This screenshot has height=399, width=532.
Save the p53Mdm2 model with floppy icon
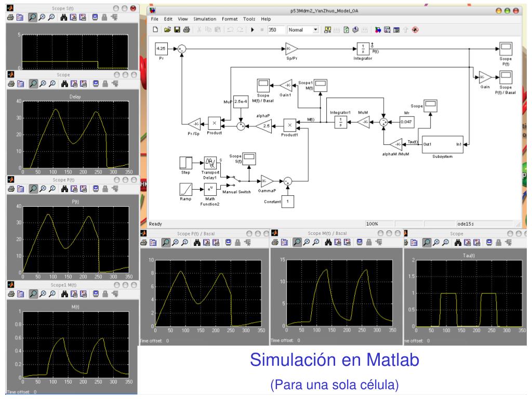point(177,30)
